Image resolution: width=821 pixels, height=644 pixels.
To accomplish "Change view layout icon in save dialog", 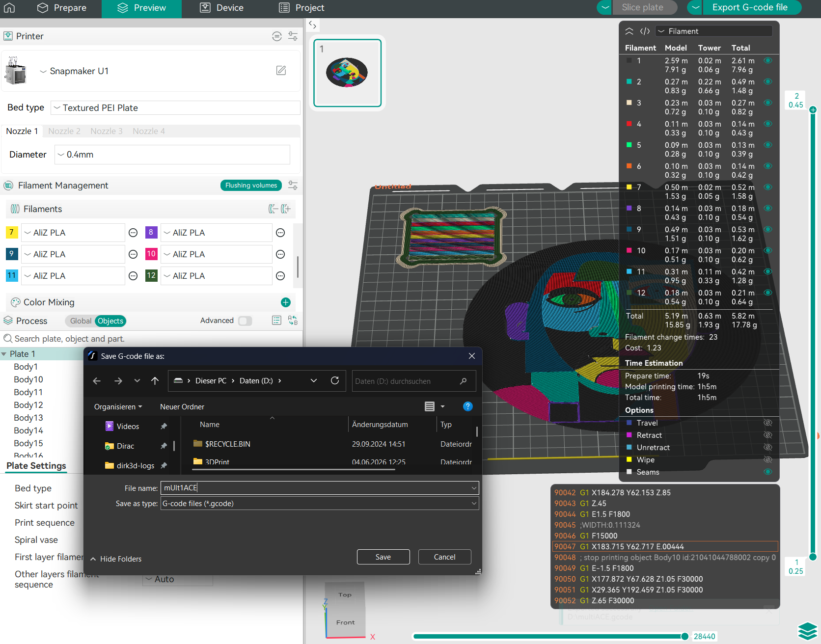I will (x=430, y=406).
